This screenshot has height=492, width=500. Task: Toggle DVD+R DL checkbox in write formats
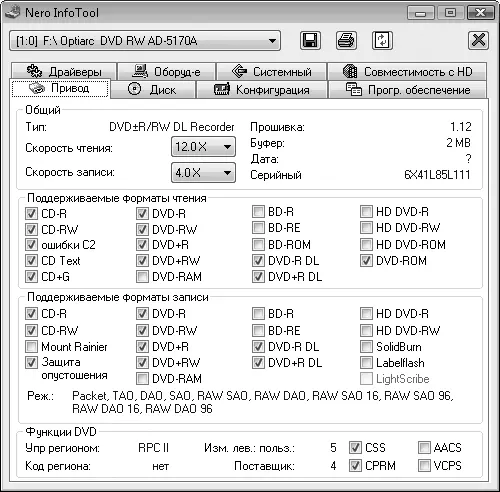point(258,362)
